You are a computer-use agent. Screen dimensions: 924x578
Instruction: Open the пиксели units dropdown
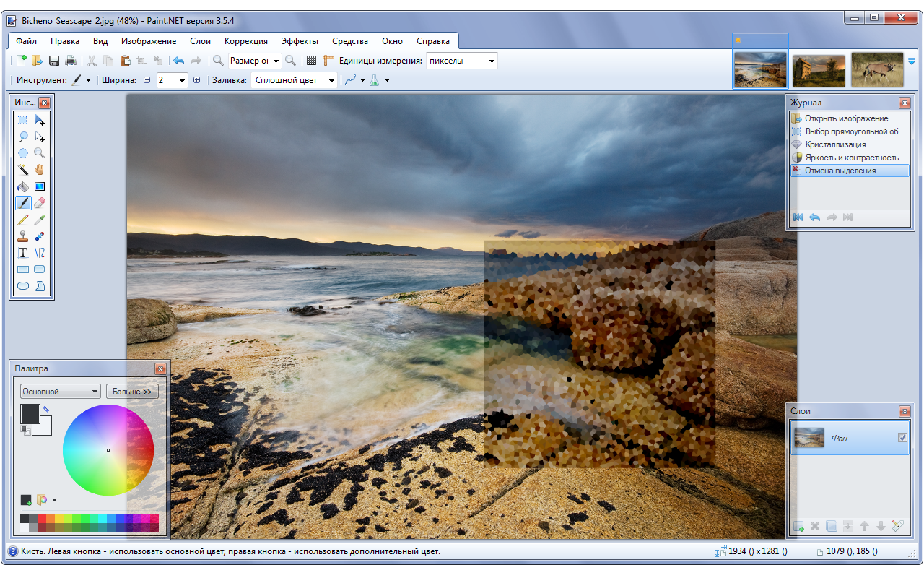tap(461, 61)
